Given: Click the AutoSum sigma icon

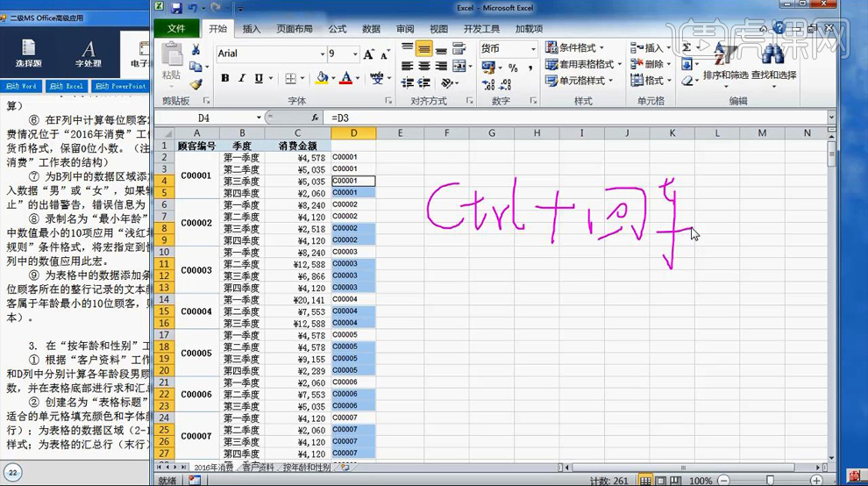Looking at the screenshot, I should coord(687,47).
